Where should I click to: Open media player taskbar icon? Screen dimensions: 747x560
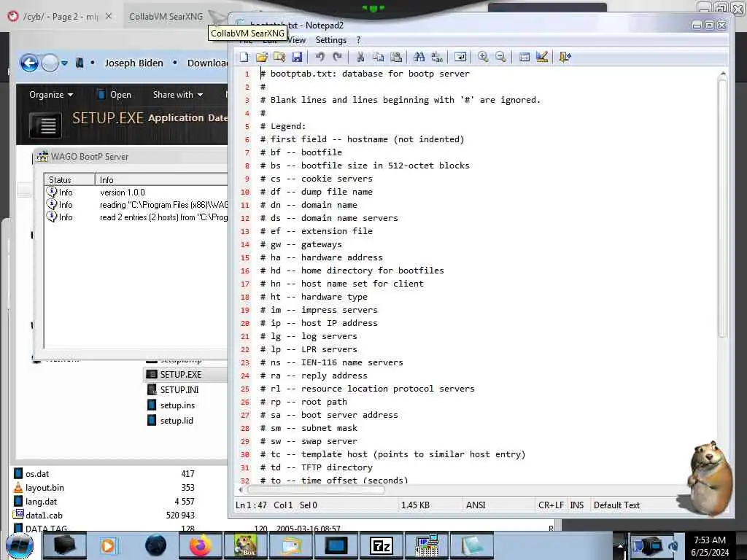tap(109, 545)
